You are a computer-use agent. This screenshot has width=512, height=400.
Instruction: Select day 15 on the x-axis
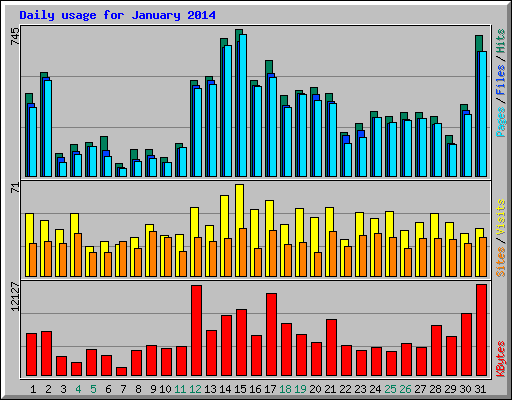coord(240,389)
